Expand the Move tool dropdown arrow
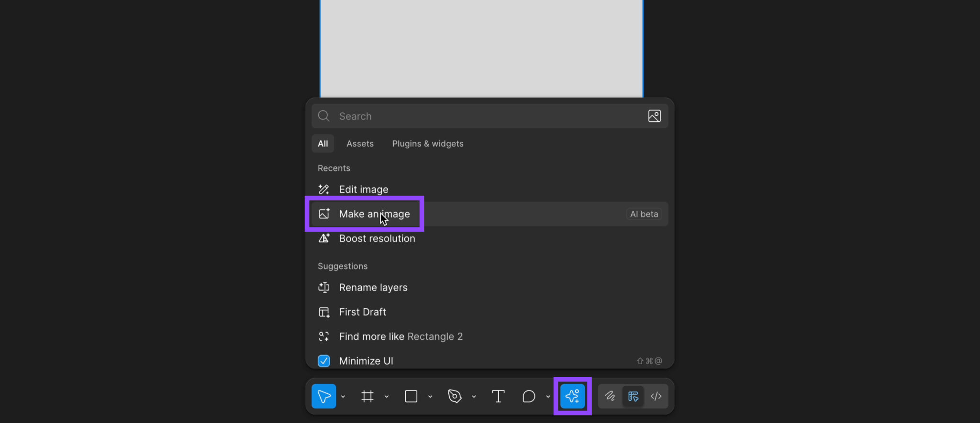 [343, 397]
